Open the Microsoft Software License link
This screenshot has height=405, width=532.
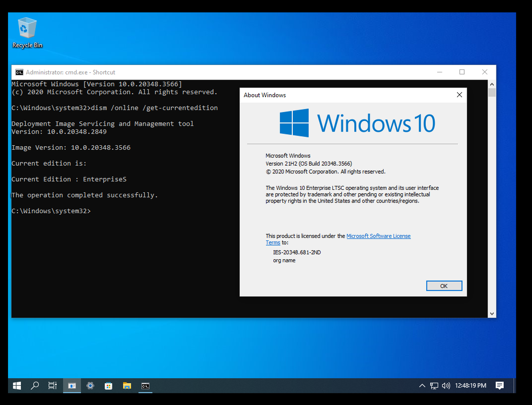(x=378, y=236)
